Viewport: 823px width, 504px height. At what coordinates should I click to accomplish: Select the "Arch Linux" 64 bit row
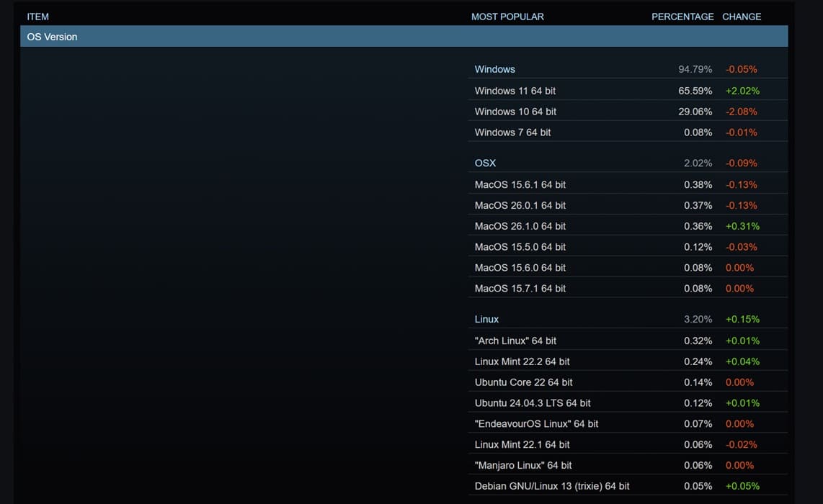coord(515,341)
